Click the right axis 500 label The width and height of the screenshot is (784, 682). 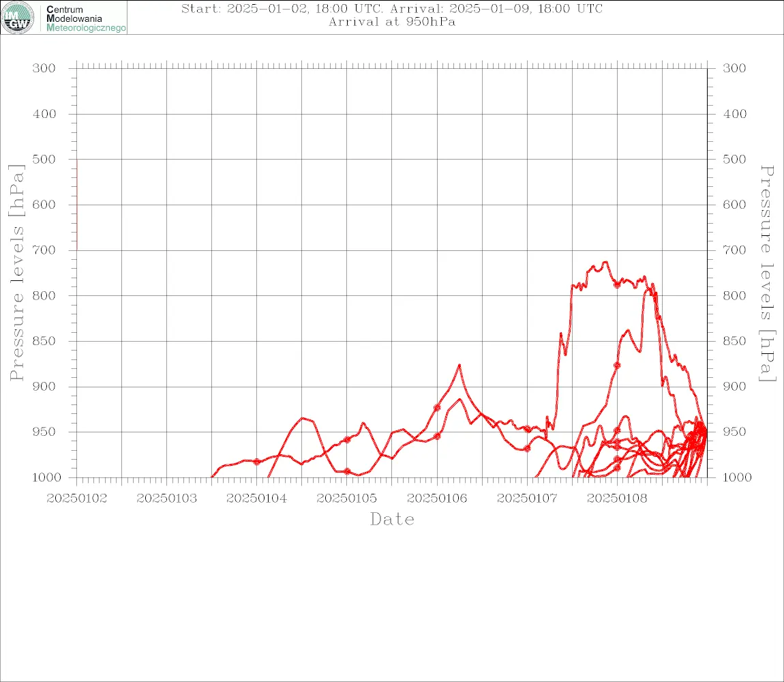point(734,159)
